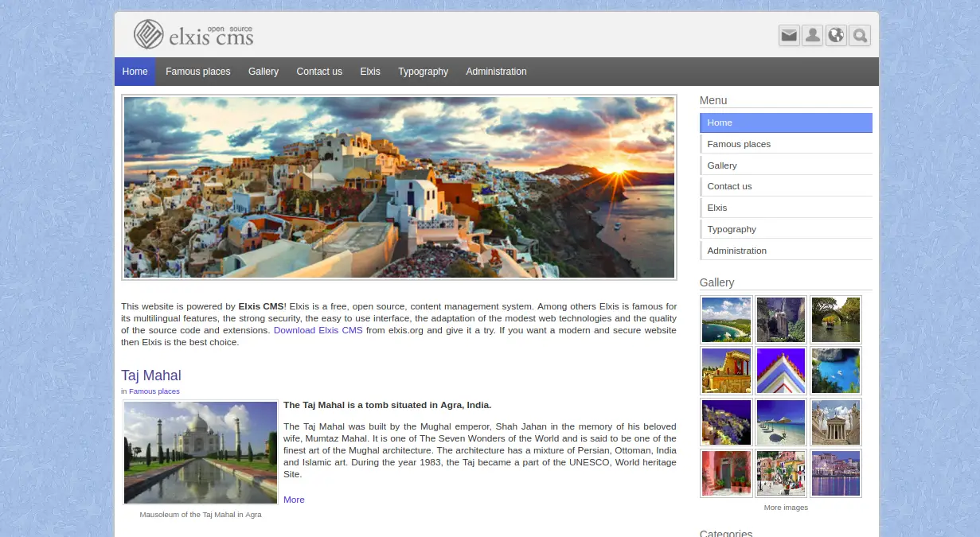Open Typography in the top navigation bar
The width and height of the screenshot is (980, 537).
coord(424,72)
